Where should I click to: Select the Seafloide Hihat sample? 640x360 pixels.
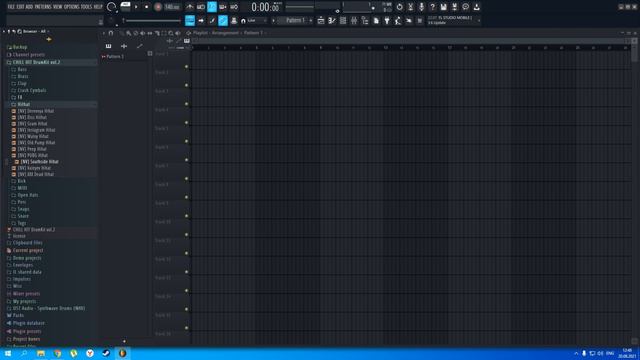[39, 162]
